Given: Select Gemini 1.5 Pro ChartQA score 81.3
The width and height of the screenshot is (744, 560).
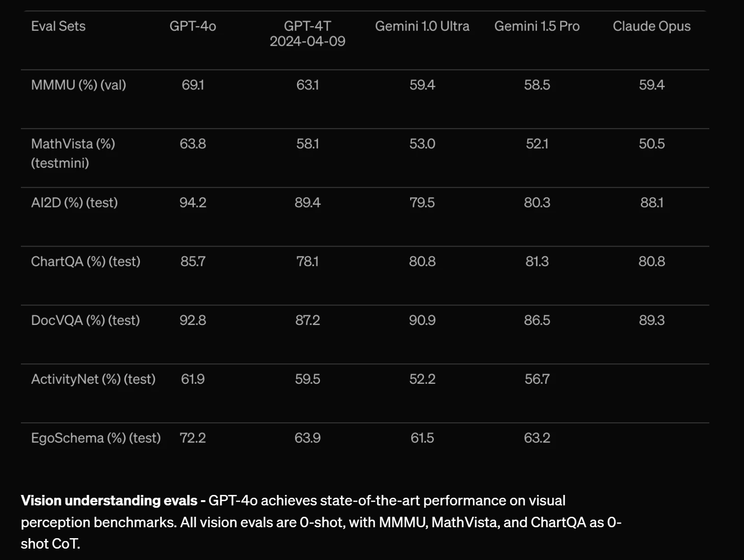Looking at the screenshot, I should tap(537, 262).
